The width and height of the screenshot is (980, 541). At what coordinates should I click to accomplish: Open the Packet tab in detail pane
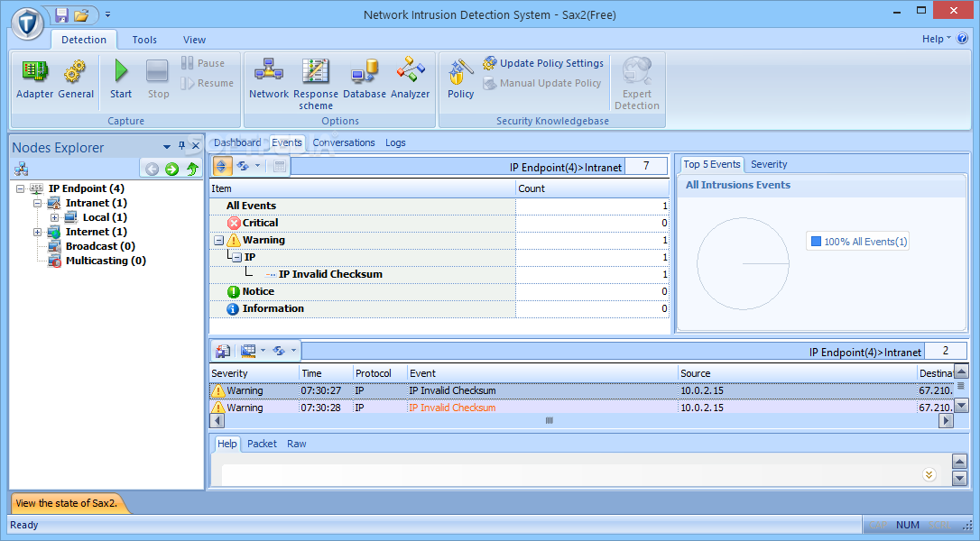[x=262, y=444]
